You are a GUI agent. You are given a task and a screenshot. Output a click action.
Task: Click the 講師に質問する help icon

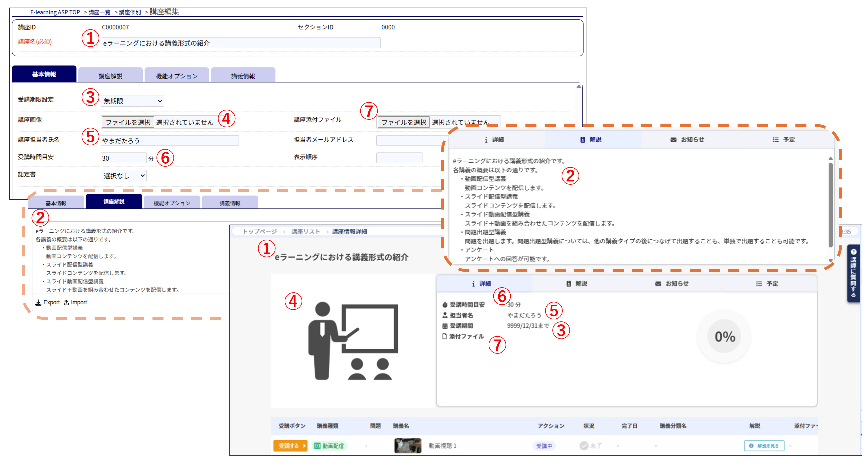tap(853, 251)
